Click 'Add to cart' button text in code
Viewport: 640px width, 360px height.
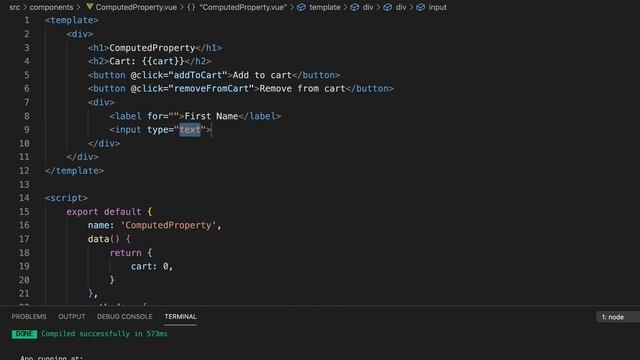(x=262, y=75)
